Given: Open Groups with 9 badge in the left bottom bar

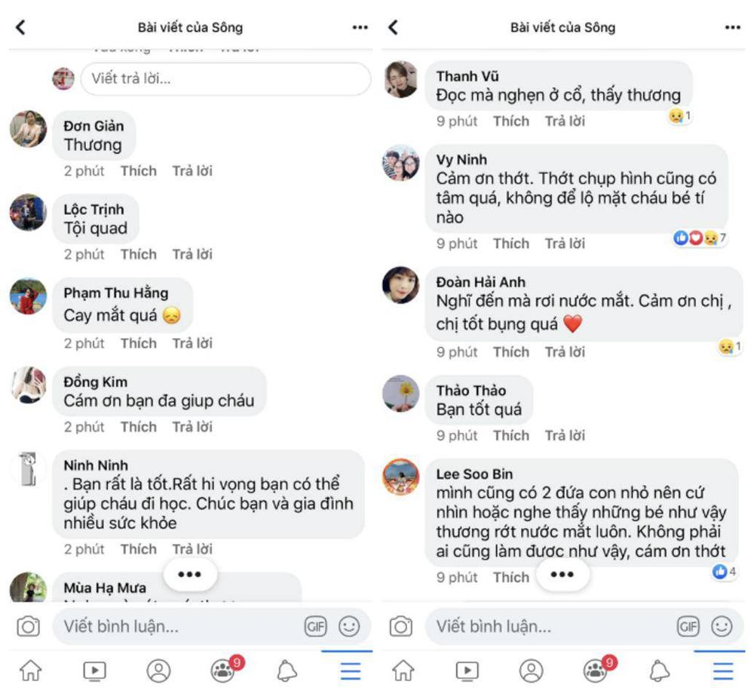Looking at the screenshot, I should pyautogui.click(x=224, y=670).
